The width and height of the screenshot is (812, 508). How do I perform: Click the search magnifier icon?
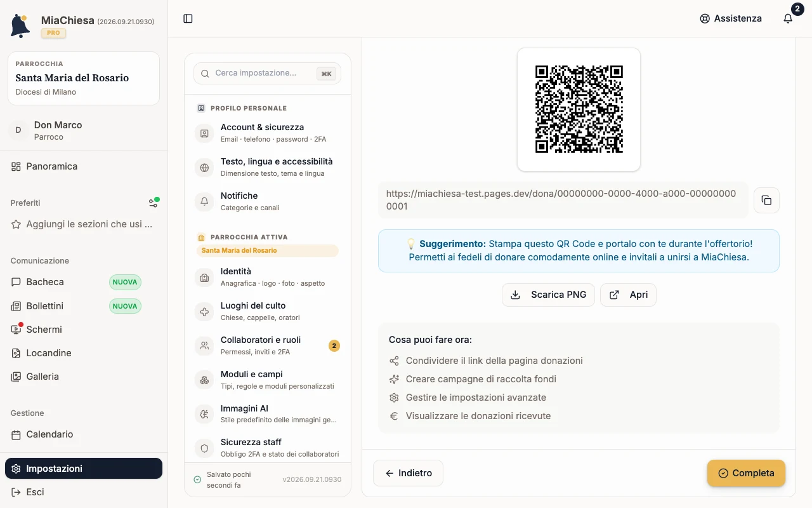click(x=205, y=74)
